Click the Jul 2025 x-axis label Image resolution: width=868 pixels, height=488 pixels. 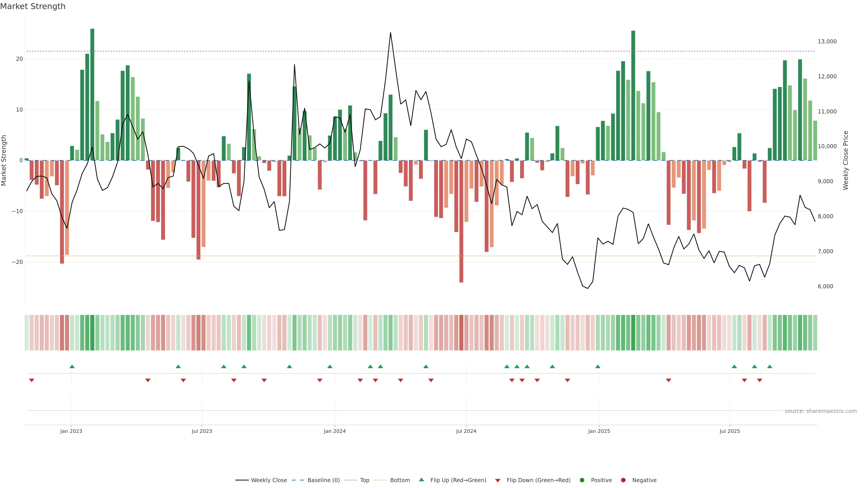coord(729,431)
